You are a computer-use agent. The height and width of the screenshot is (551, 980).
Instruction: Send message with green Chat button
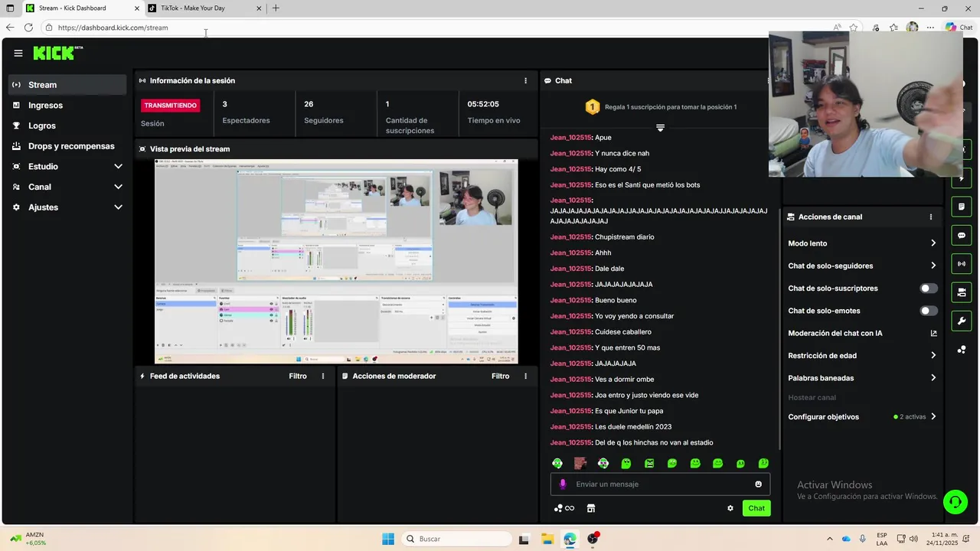pos(756,508)
